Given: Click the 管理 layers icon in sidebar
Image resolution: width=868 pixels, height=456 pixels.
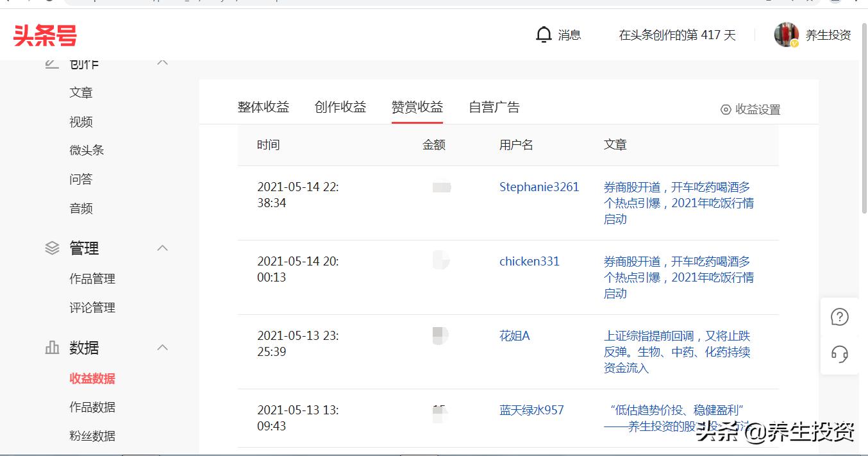Looking at the screenshot, I should pyautogui.click(x=52, y=248).
